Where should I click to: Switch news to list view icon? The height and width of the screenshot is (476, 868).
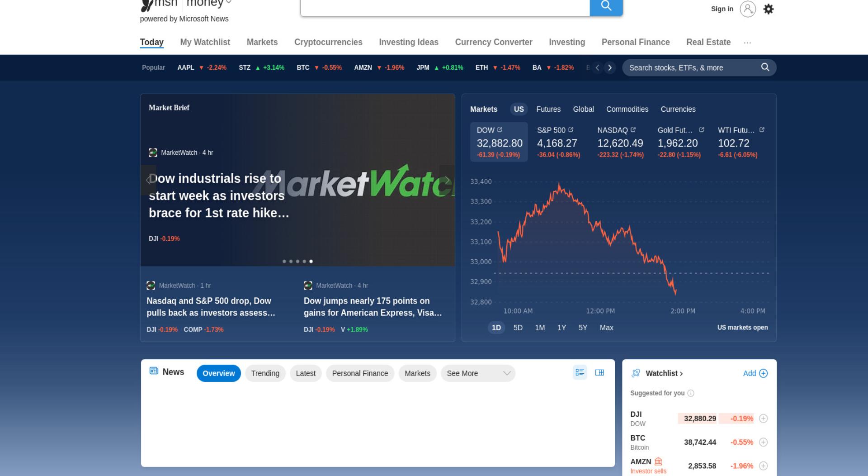pyautogui.click(x=580, y=372)
